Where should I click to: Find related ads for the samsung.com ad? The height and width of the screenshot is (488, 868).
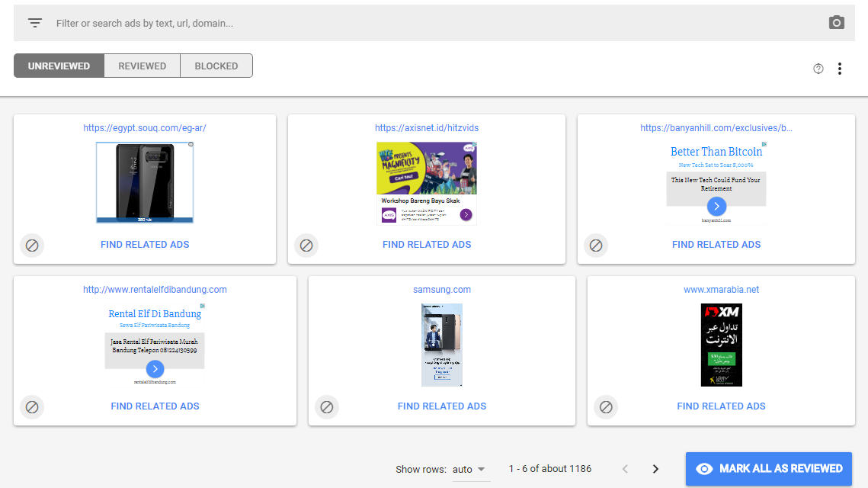pyautogui.click(x=441, y=406)
